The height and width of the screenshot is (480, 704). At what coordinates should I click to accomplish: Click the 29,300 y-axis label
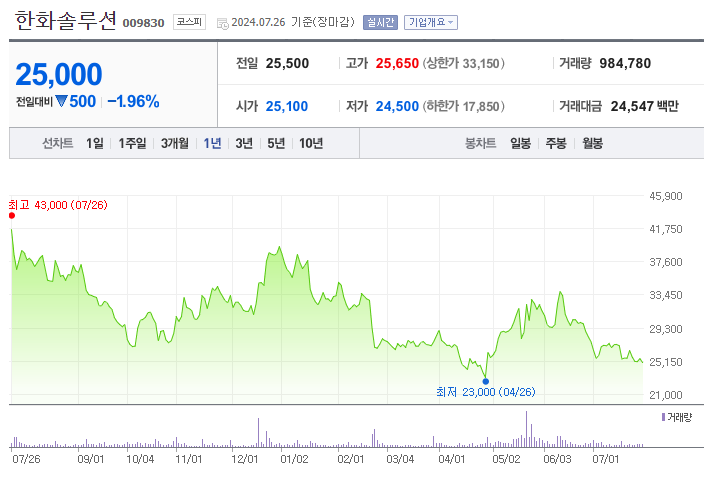[x=665, y=329]
